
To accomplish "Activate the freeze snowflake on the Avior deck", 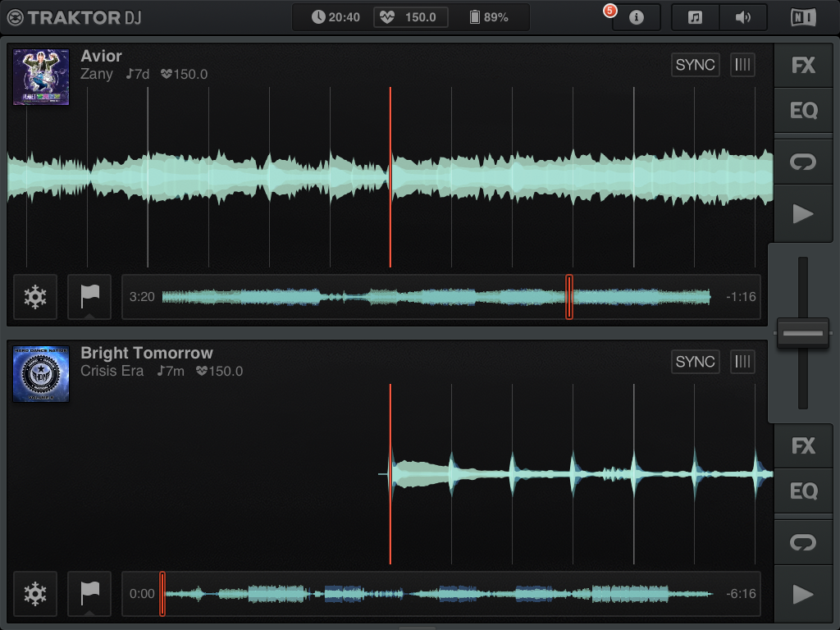I will [x=35, y=296].
